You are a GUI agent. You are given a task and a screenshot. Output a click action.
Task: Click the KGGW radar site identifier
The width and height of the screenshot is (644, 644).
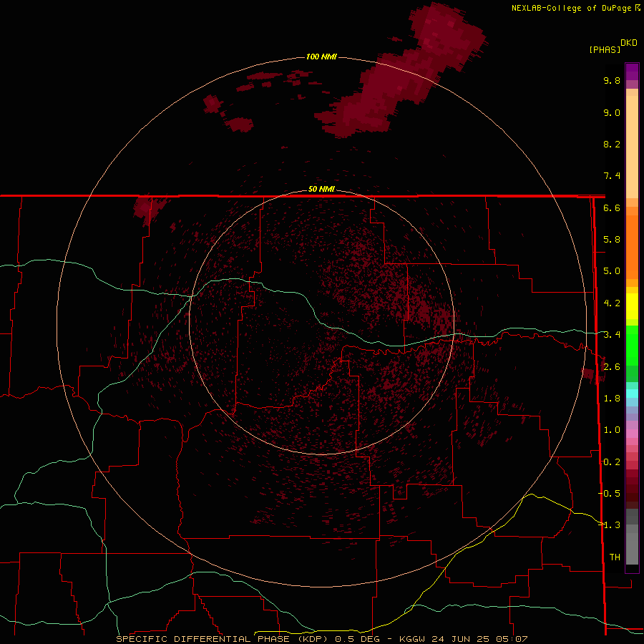[412, 639]
